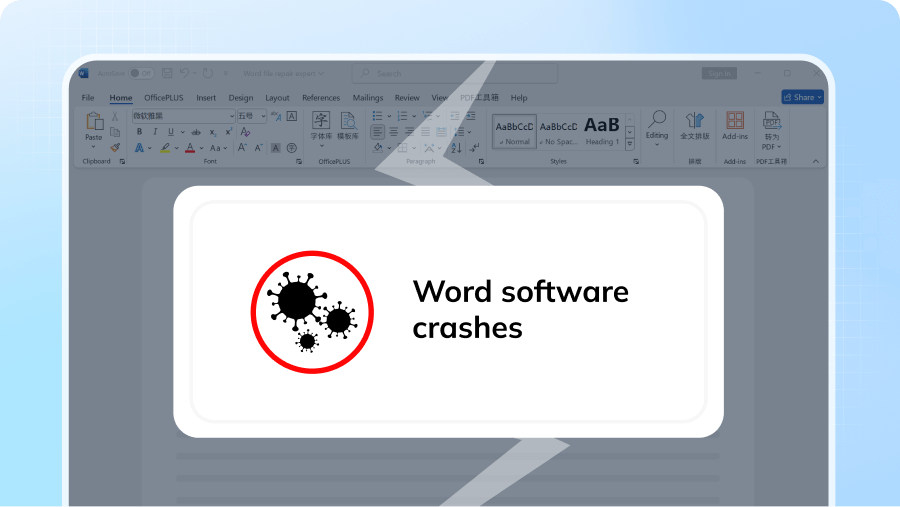
Task: Open the font size combo box
Action: [x=252, y=116]
